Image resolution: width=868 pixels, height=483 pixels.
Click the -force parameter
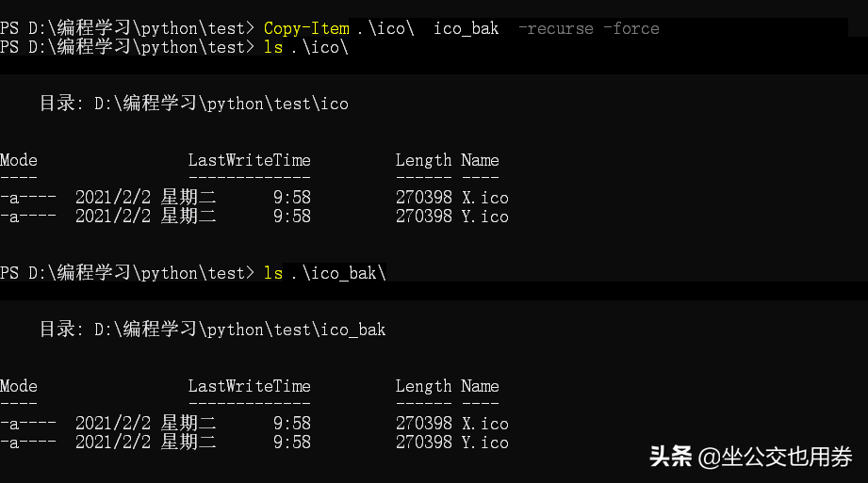pyautogui.click(x=631, y=28)
